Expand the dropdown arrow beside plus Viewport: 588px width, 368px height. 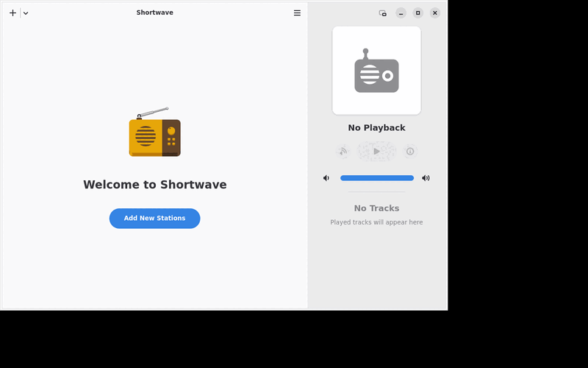tap(26, 13)
